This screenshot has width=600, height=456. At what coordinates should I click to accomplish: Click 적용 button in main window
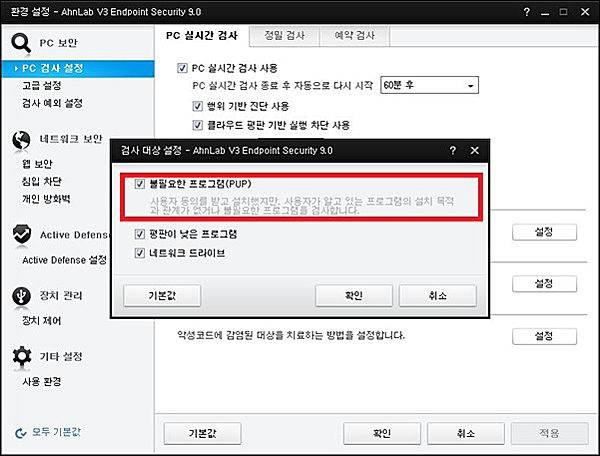(x=549, y=433)
